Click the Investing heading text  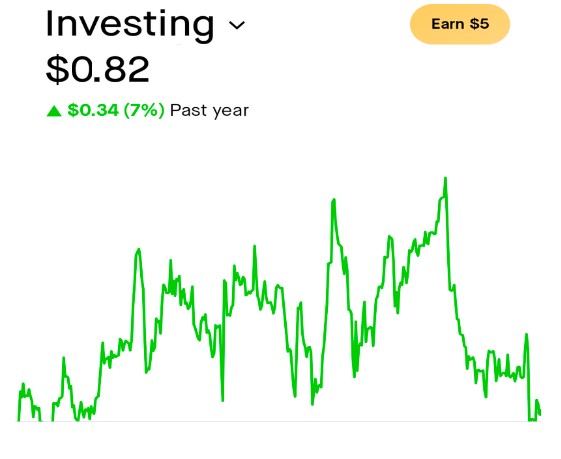click(130, 24)
